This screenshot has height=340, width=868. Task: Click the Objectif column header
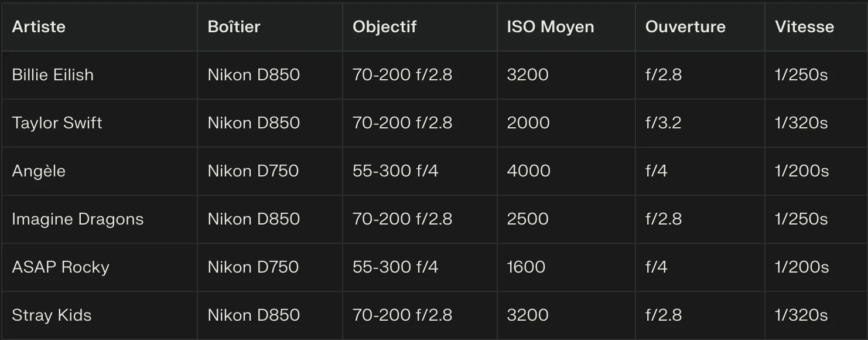pyautogui.click(x=384, y=27)
